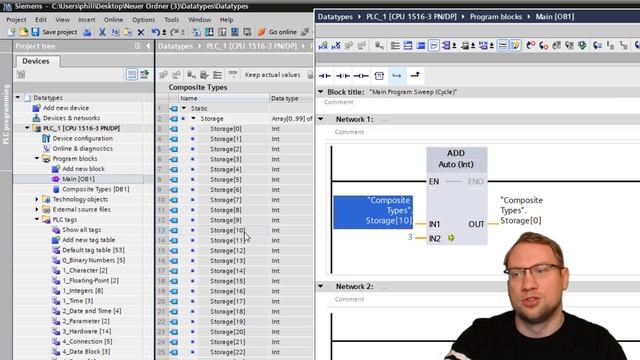Image resolution: width=640 pixels, height=360 pixels.
Task: Click the Copy icon in toolbar
Action: 115,32
